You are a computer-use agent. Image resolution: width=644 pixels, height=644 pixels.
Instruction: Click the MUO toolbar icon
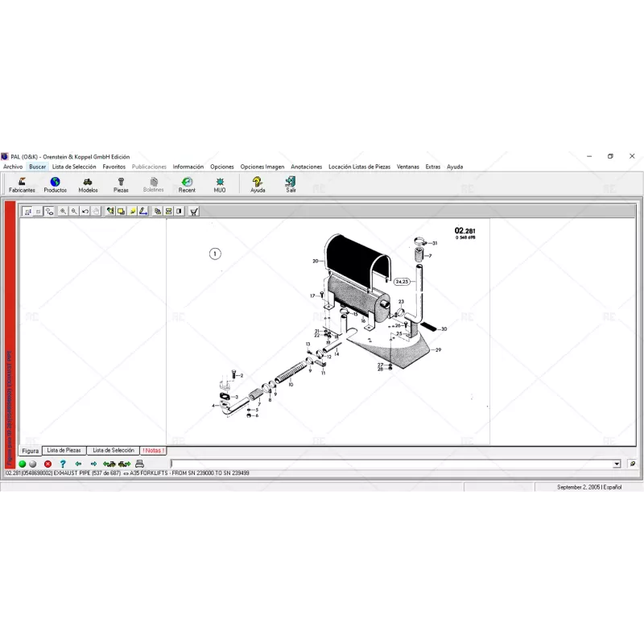220,184
